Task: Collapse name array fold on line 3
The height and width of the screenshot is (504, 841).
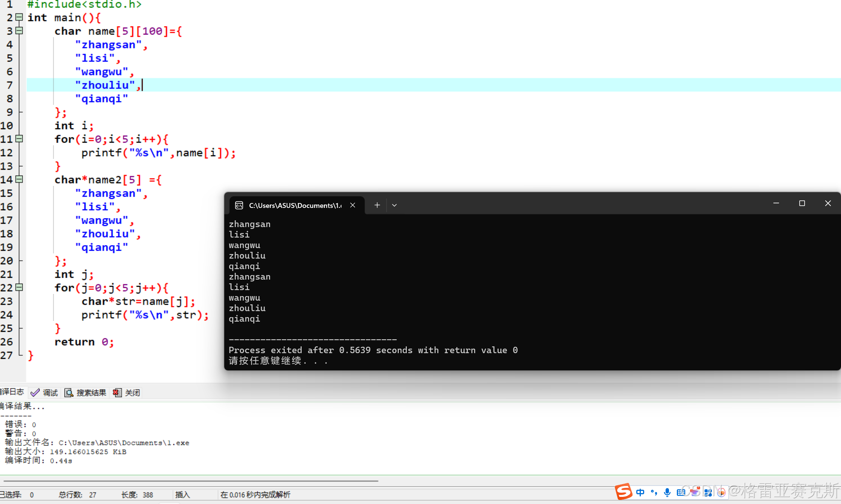Action: (19, 31)
